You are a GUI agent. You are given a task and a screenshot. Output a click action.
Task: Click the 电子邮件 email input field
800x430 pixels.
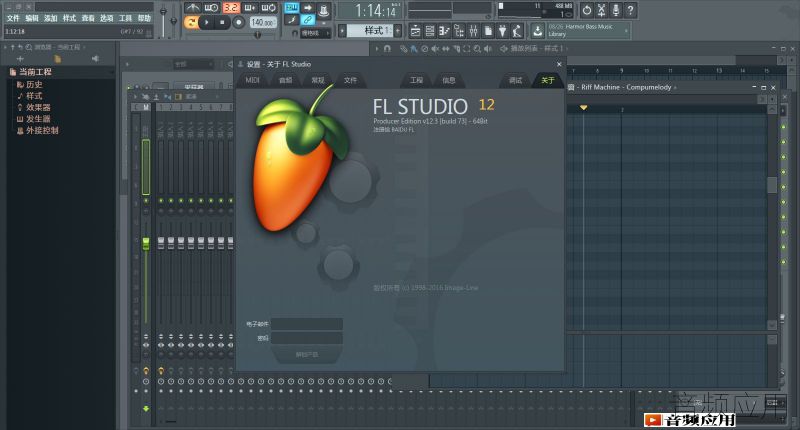click(x=307, y=324)
